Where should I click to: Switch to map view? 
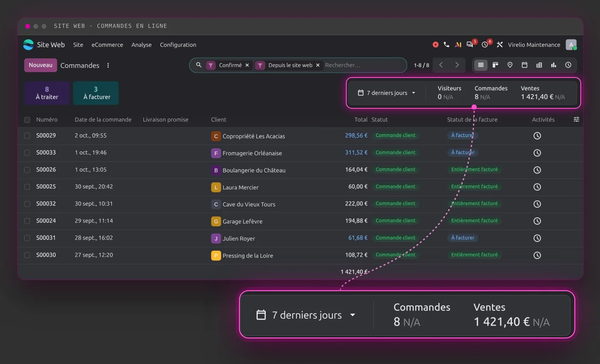510,65
